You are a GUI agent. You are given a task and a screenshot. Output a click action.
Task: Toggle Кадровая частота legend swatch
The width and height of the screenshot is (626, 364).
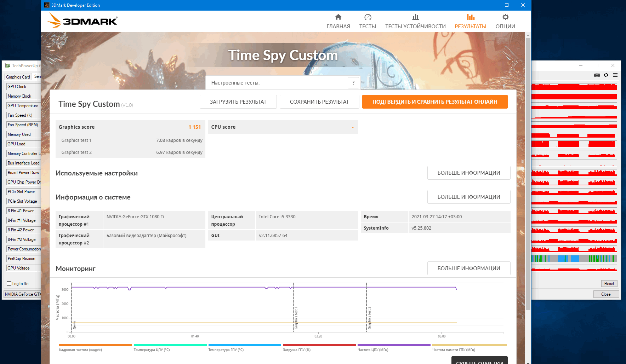click(x=96, y=345)
